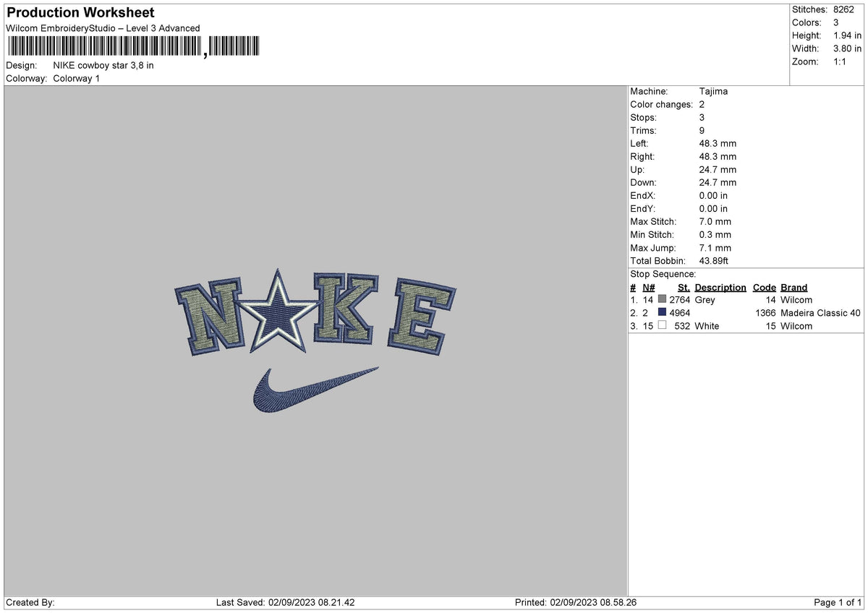The image size is (868, 613).
Task: Click the 'Brand' column header
Action: click(794, 288)
